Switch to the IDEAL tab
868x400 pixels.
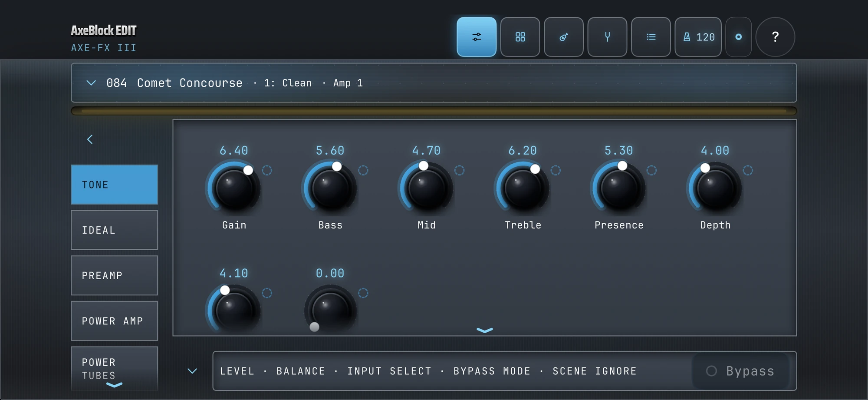[115, 230]
